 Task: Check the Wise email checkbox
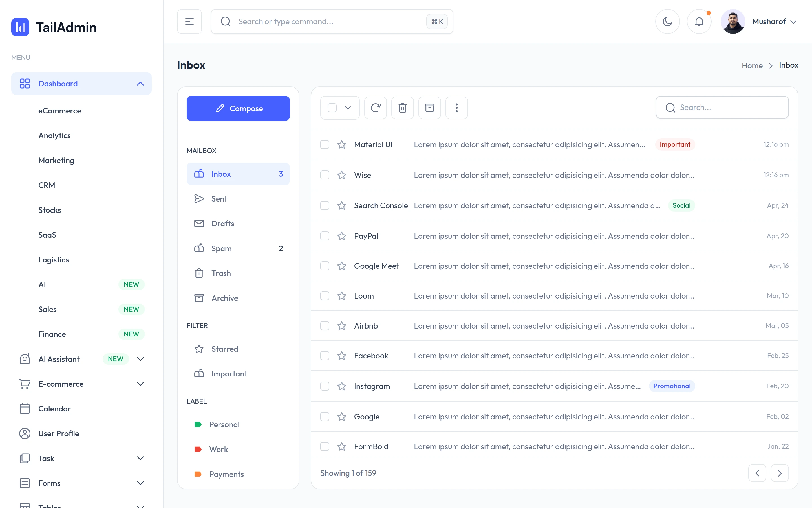coord(325,175)
